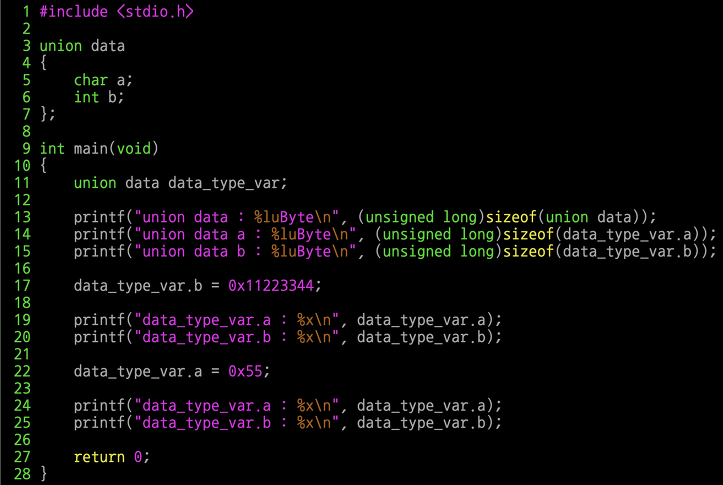Click the 'return 0;' statement
The width and height of the screenshot is (723, 485).
pyautogui.click(x=112, y=457)
